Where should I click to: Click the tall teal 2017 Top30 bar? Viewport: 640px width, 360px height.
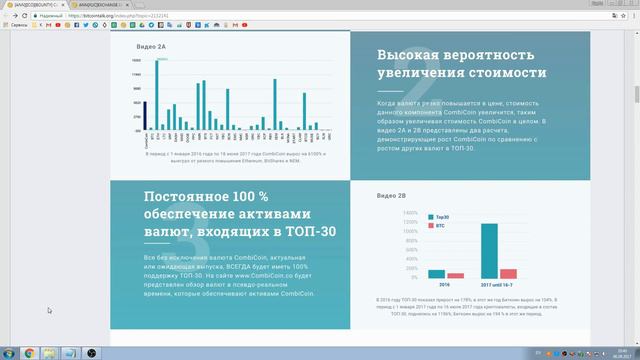click(x=489, y=251)
